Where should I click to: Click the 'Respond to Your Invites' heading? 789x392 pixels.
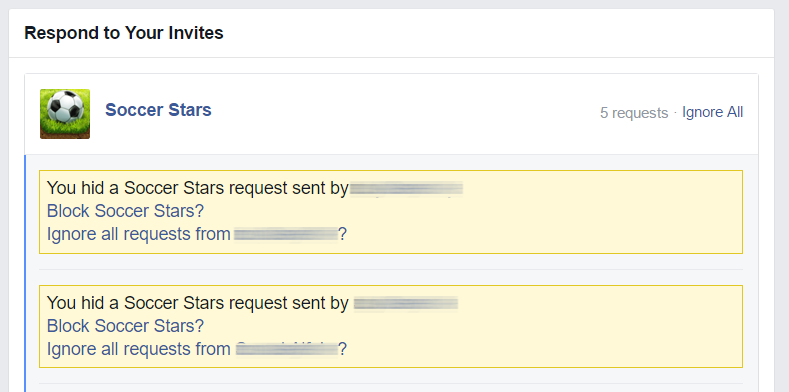tap(124, 33)
